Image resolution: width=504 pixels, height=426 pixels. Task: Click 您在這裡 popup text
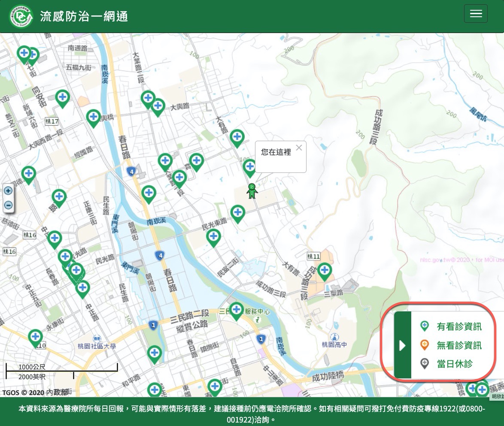pos(276,152)
